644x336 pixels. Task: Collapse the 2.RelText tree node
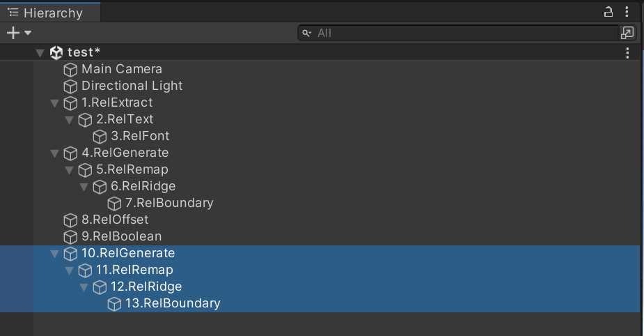coord(69,120)
